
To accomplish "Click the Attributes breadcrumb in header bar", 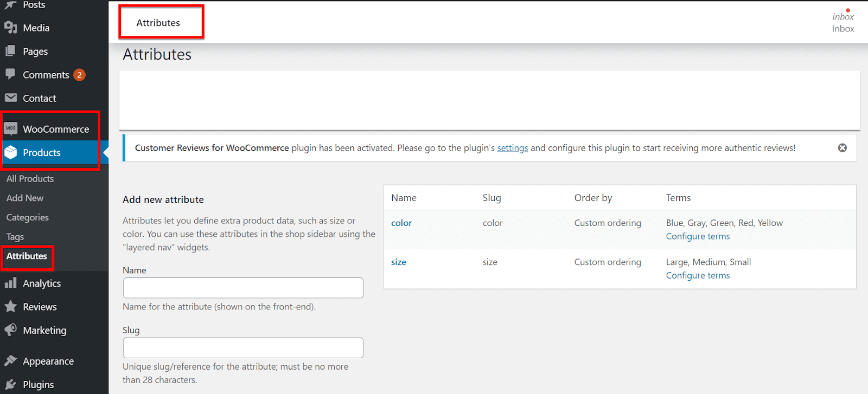I will click(x=158, y=23).
